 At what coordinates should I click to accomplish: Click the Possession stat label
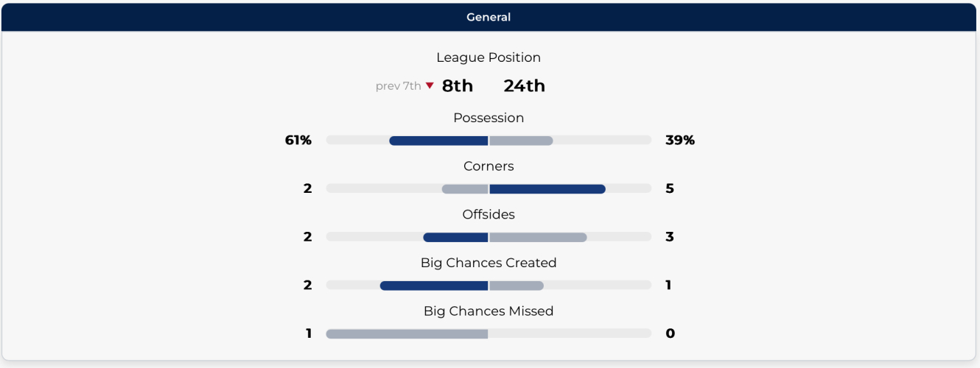click(489, 118)
